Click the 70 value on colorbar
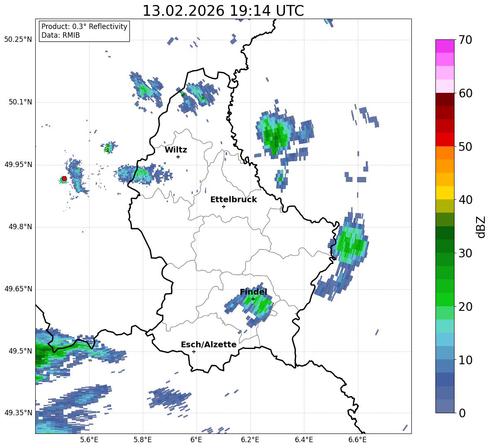This screenshot has width=491, height=448. coord(465,40)
